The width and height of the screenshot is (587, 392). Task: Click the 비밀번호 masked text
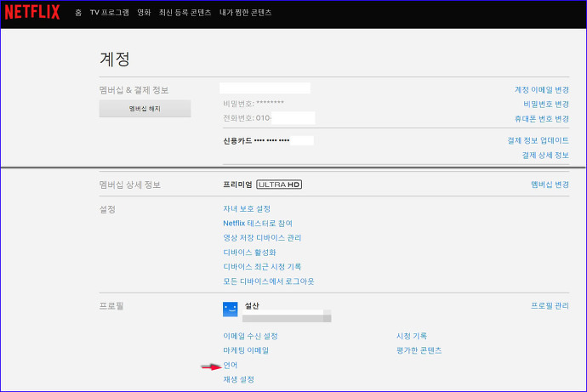[x=254, y=103]
